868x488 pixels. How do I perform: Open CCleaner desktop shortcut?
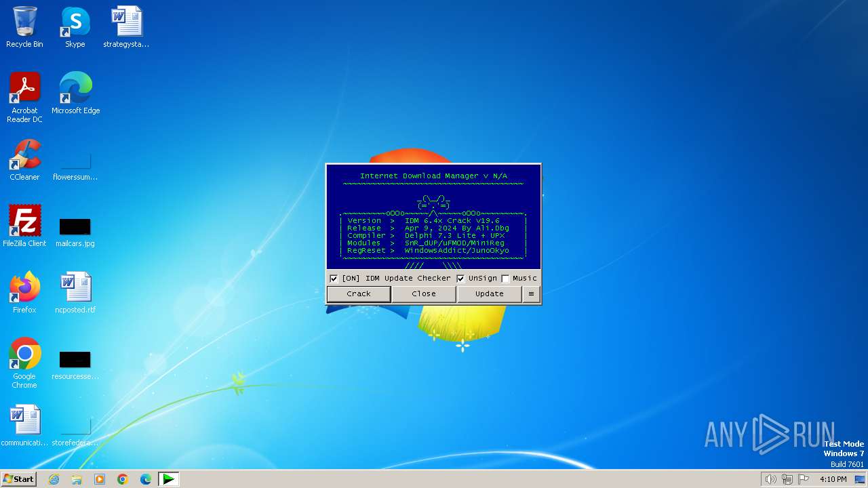tap(24, 160)
